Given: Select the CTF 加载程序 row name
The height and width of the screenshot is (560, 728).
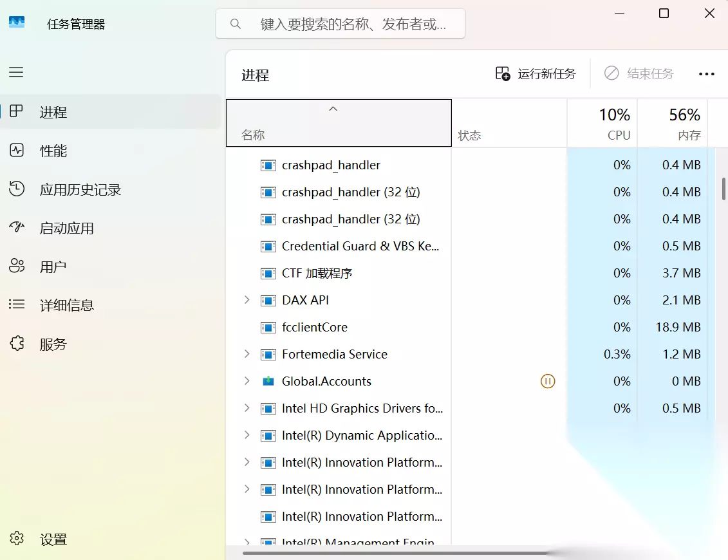Looking at the screenshot, I should coord(317,274).
